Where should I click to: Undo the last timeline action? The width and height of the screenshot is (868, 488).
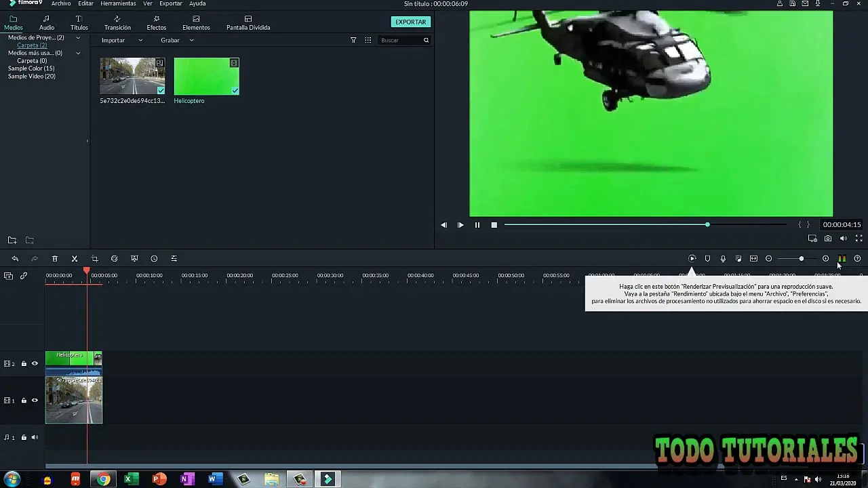tap(15, 259)
